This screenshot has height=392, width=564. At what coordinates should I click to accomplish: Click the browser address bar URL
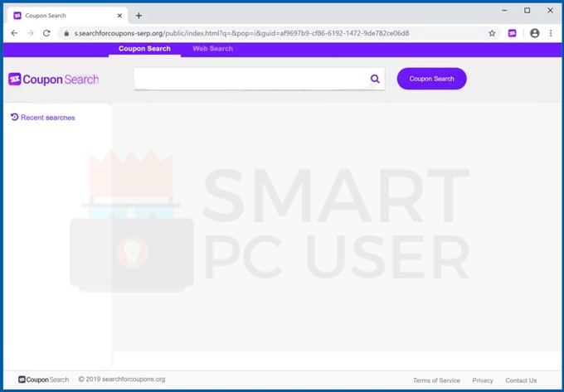241,33
